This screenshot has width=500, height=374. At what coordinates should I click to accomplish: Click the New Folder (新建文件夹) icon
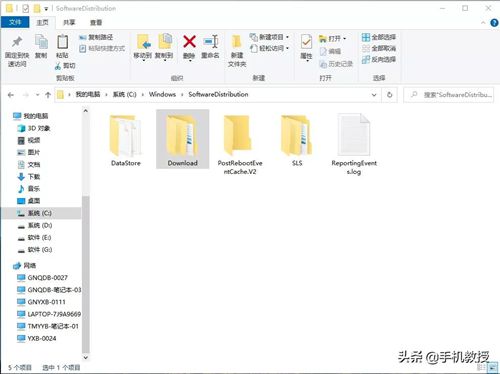tap(237, 42)
